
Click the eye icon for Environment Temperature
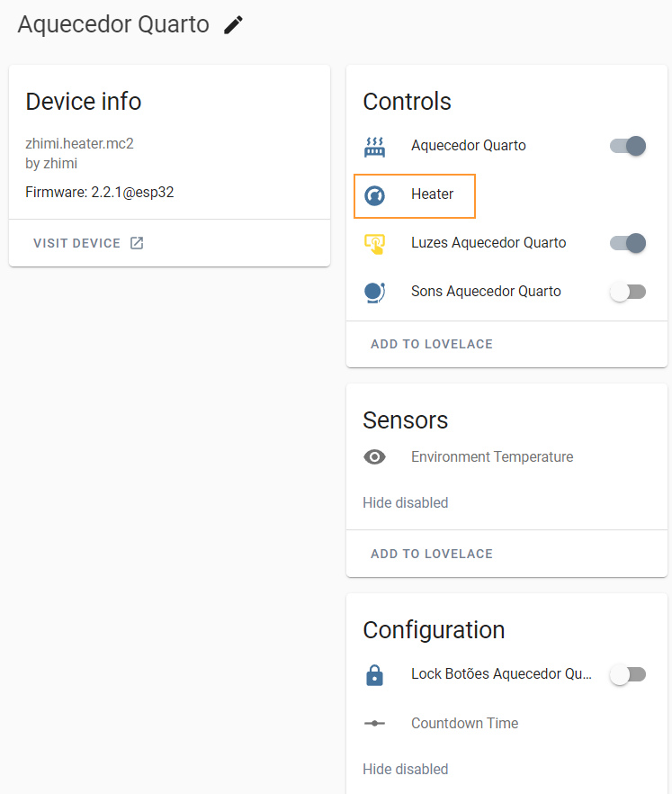(374, 457)
